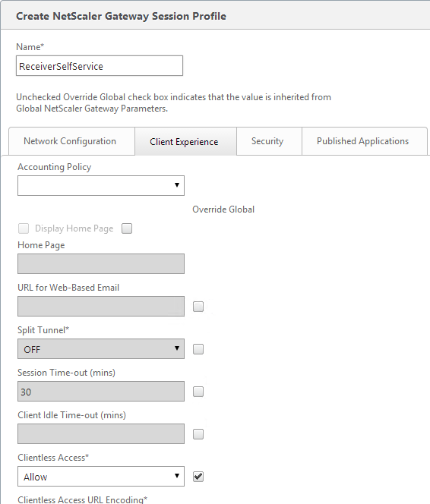Viewport: 430px width, 504px height.
Task: Click the Split Tunnel dropdown arrow
Action: (176, 348)
